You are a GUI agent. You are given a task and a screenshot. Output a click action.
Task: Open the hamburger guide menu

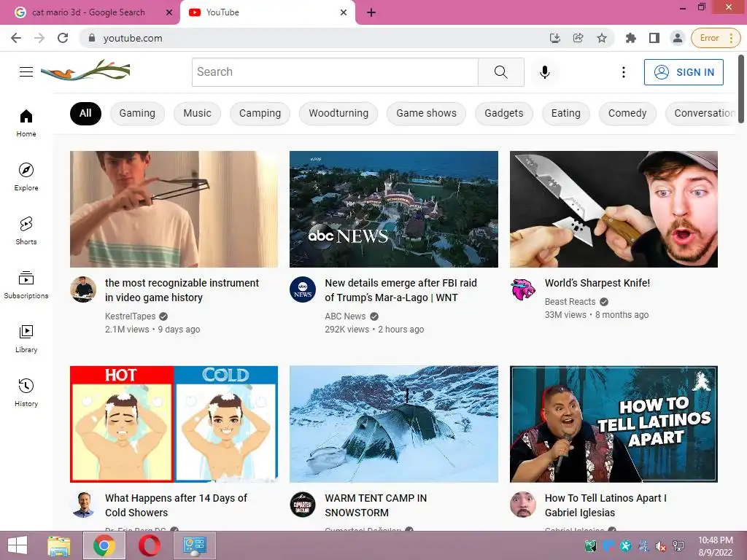tap(26, 72)
